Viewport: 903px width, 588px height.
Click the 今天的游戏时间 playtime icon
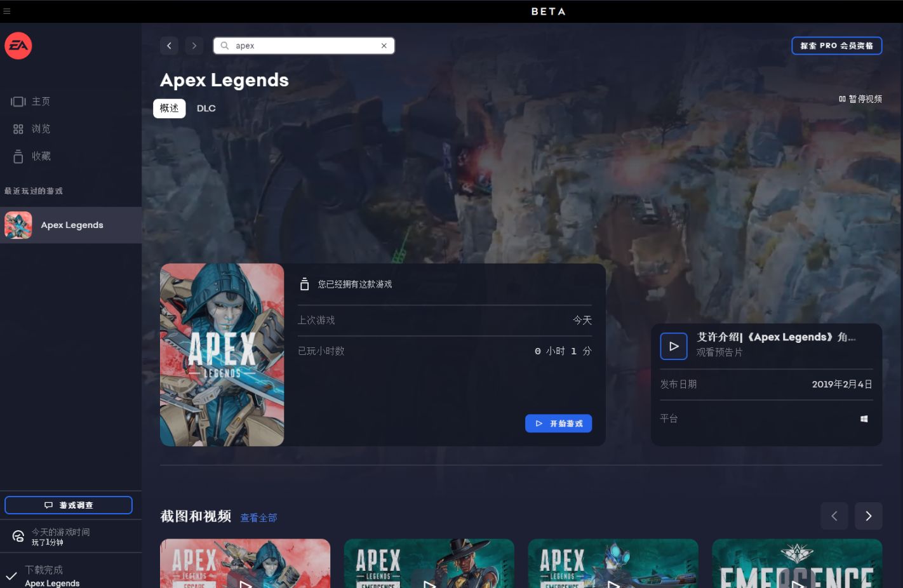pos(18,537)
